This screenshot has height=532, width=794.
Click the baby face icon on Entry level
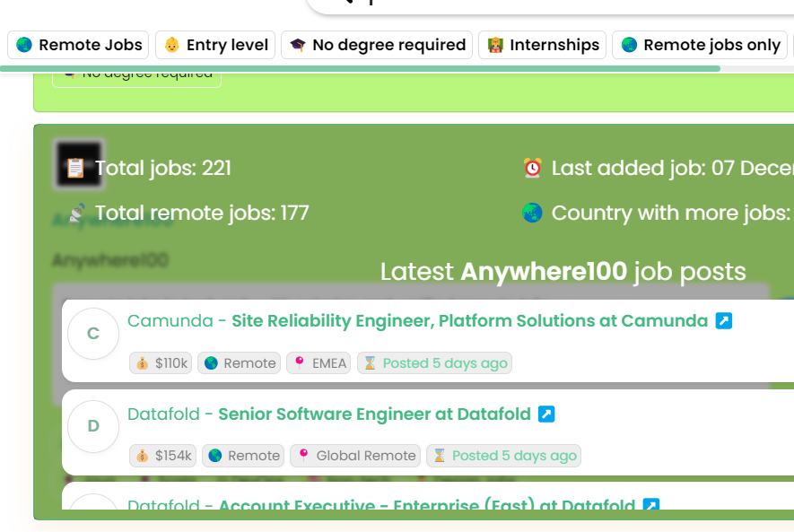pyautogui.click(x=172, y=45)
